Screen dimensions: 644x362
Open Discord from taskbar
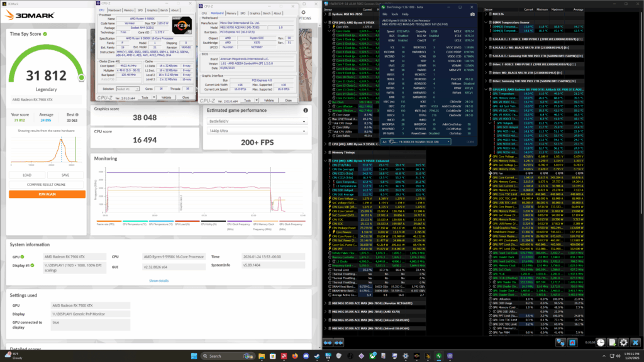coord(306,356)
